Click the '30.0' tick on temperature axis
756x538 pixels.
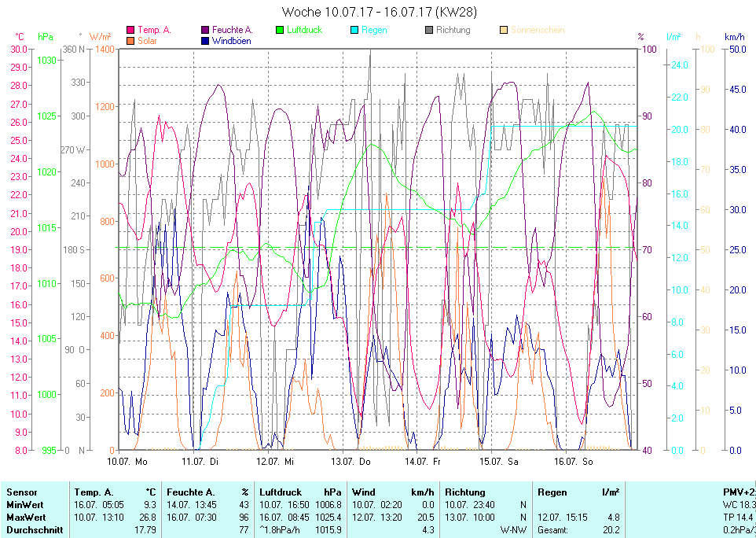[x=19, y=50]
